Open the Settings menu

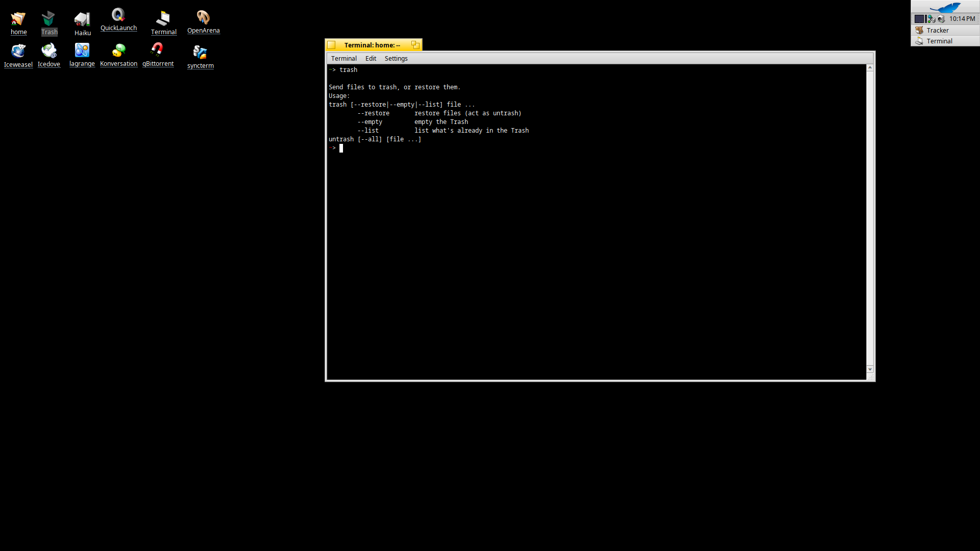396,59
